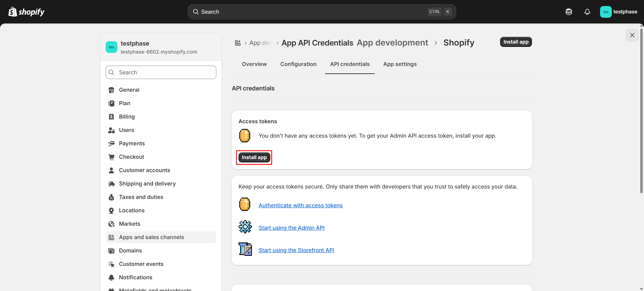
Task: Open Locations settings
Action: (161, 210)
